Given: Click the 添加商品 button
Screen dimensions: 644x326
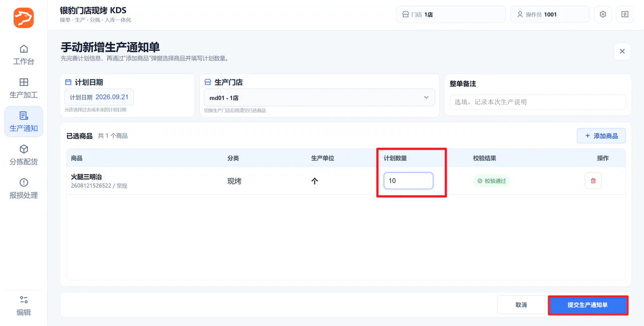Looking at the screenshot, I should [601, 136].
